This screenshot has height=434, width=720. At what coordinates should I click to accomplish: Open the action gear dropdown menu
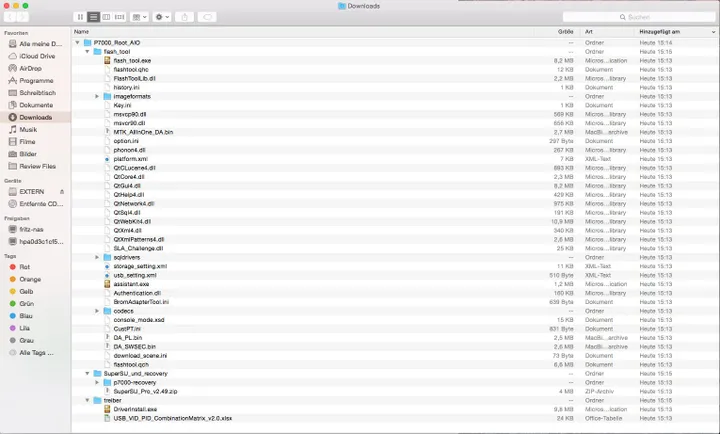(x=162, y=17)
